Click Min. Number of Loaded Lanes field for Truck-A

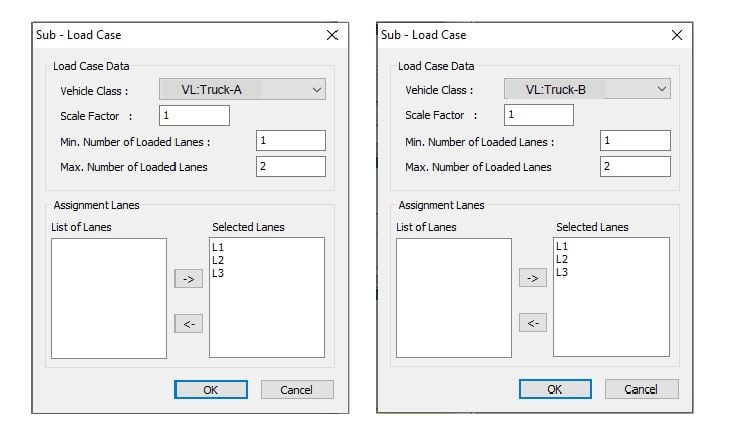coord(290,141)
